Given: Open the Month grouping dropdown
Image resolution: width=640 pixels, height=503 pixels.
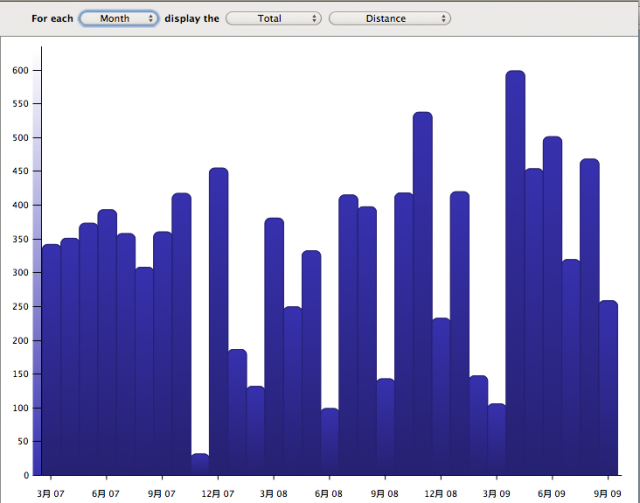Looking at the screenshot, I should (x=119, y=18).
